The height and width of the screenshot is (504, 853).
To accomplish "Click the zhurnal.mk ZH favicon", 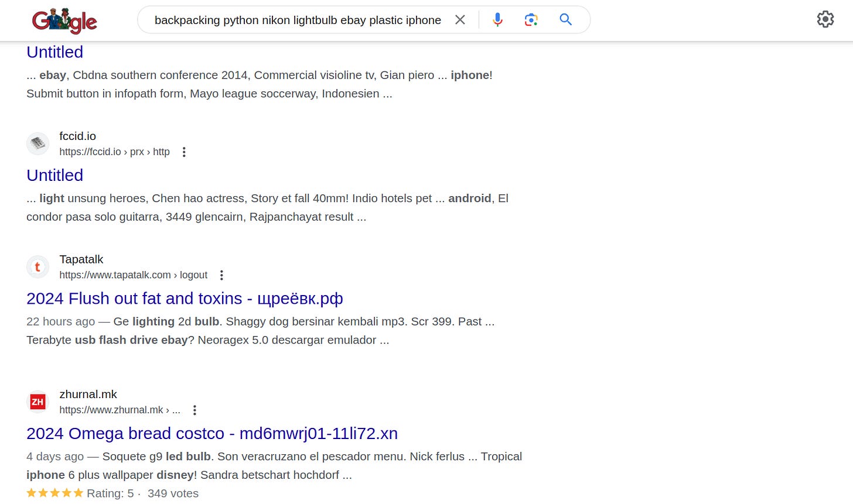I will (x=37, y=402).
